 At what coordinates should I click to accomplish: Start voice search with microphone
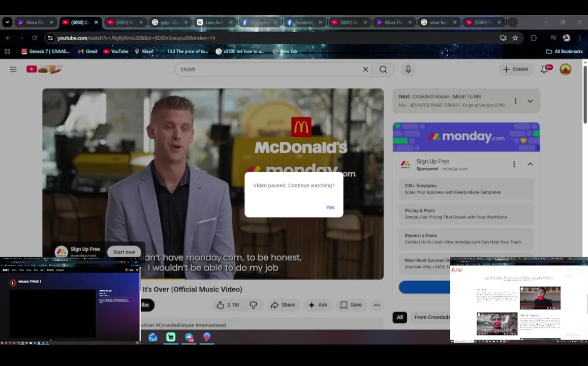[408, 69]
